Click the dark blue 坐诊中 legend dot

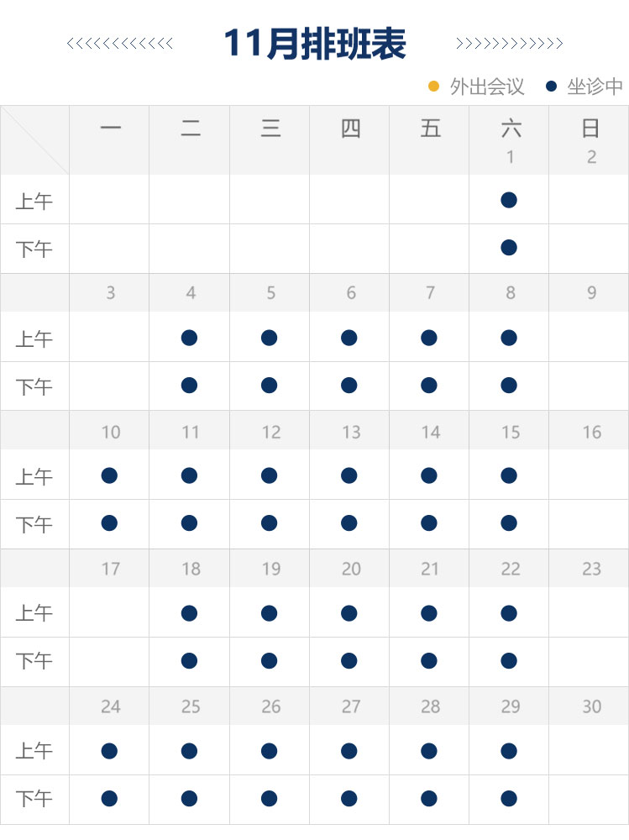pyautogui.click(x=551, y=86)
